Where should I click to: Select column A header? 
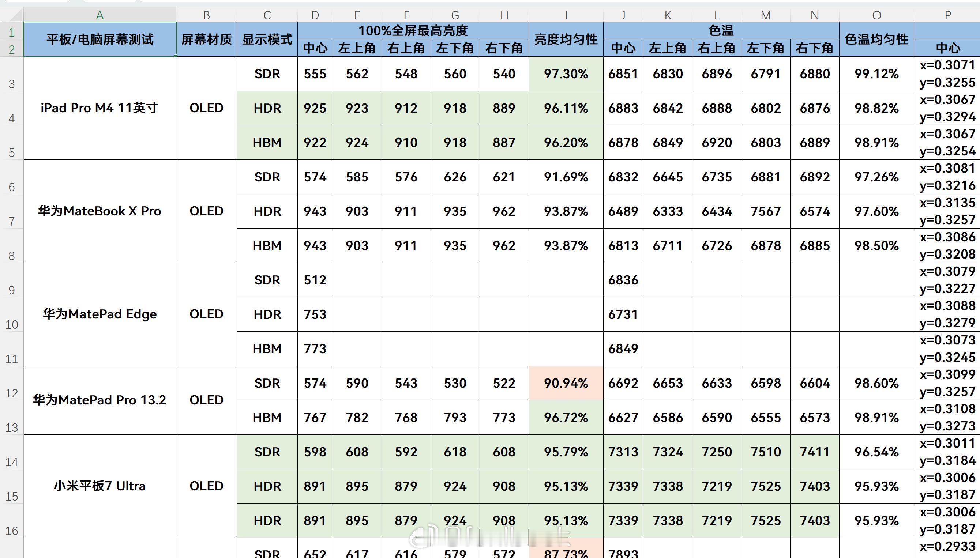click(99, 15)
